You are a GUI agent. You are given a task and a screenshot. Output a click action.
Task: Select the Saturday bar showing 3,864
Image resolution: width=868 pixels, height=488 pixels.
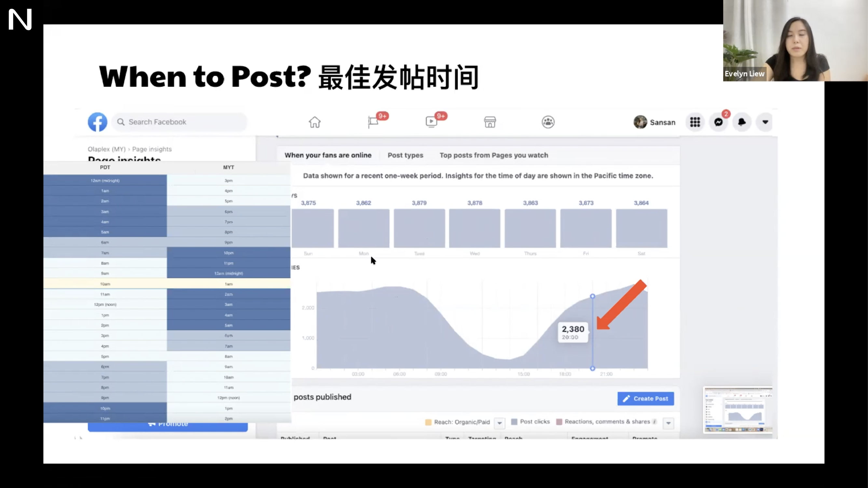pos(641,228)
